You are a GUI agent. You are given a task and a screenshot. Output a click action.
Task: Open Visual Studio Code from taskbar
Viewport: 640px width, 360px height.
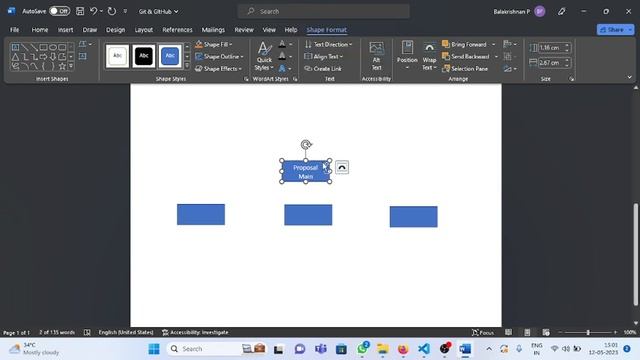point(424,349)
